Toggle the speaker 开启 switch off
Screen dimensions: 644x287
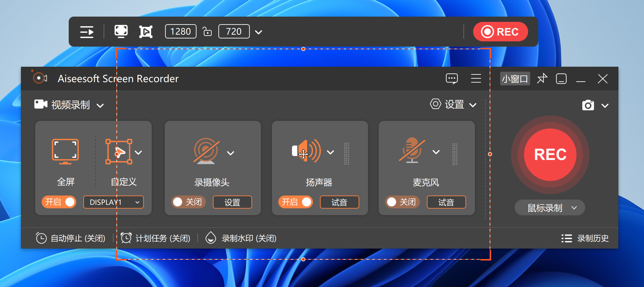click(x=296, y=202)
